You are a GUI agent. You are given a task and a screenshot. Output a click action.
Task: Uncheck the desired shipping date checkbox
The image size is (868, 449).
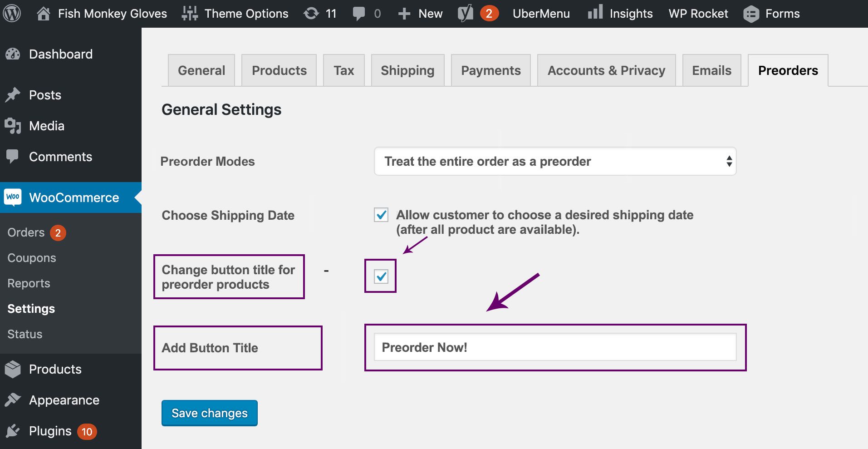click(x=382, y=215)
